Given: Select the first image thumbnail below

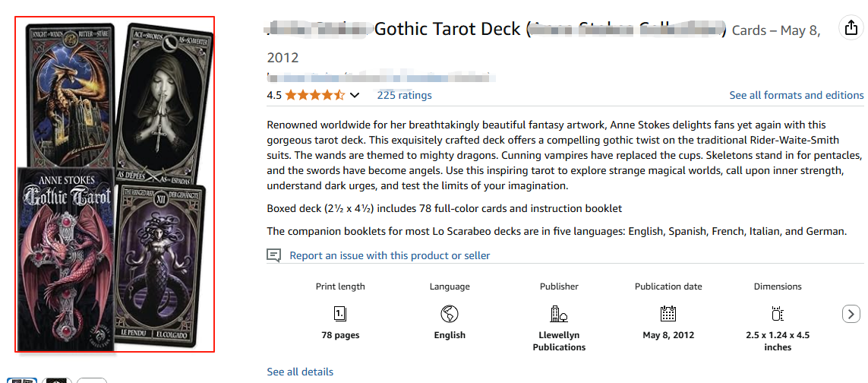Looking at the screenshot, I should (x=22, y=379).
